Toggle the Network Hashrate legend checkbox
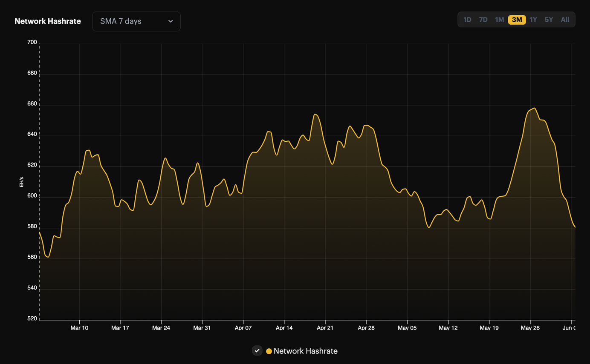This screenshot has height=364, width=590. [x=257, y=351]
